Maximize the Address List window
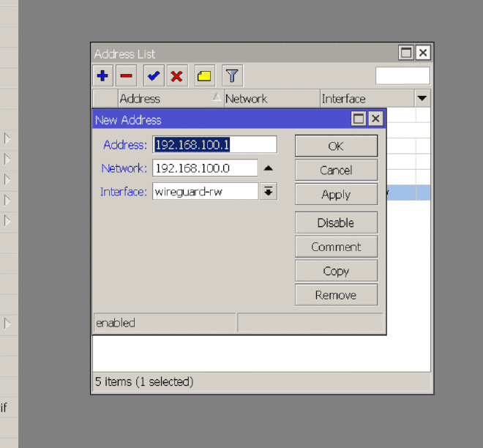 pos(406,53)
